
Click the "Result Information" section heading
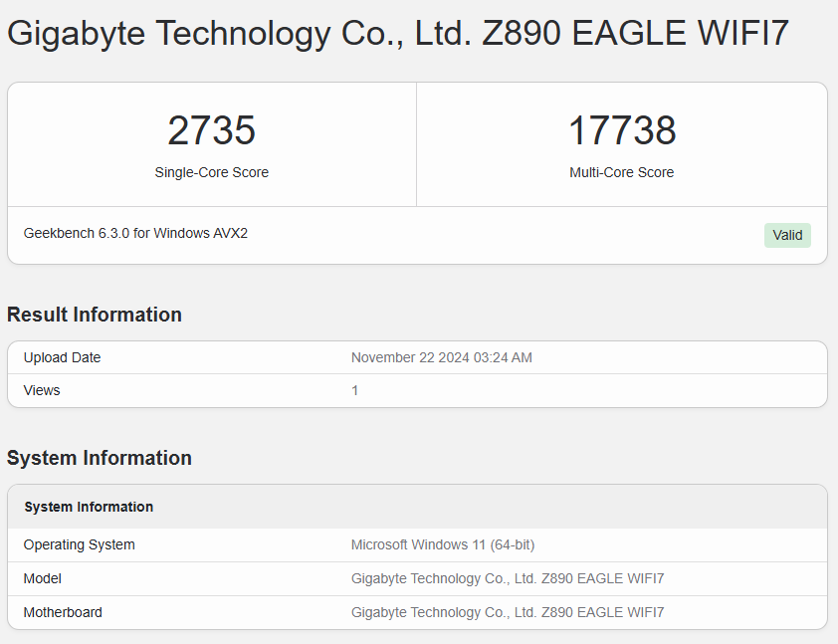pyautogui.click(x=95, y=315)
